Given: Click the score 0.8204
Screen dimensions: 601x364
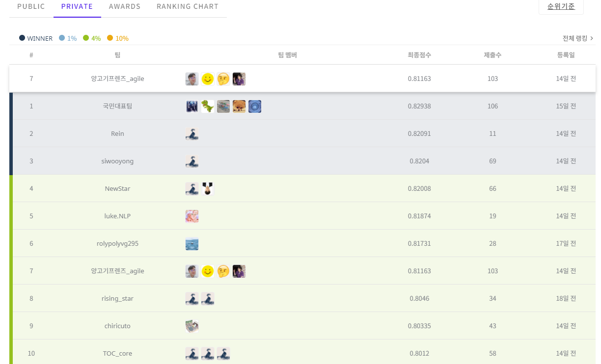Looking at the screenshot, I should pyautogui.click(x=419, y=161).
